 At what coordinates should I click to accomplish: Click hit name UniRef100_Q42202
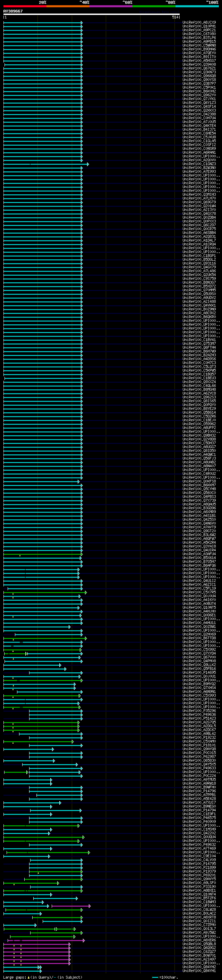coord(199,833)
